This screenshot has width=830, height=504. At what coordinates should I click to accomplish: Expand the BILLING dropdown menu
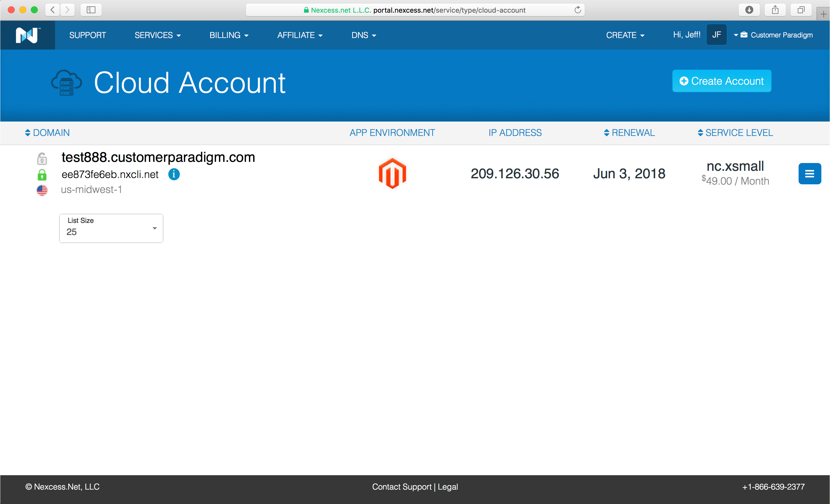tap(229, 35)
